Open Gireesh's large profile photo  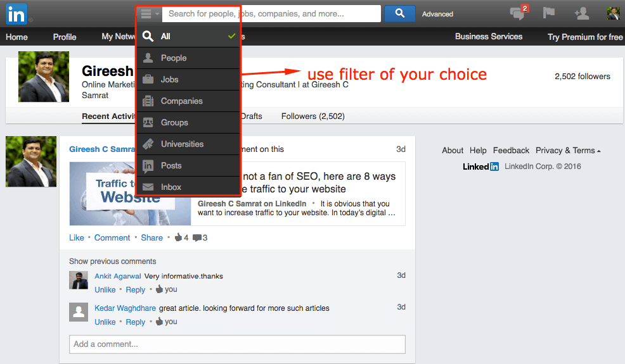tap(44, 77)
